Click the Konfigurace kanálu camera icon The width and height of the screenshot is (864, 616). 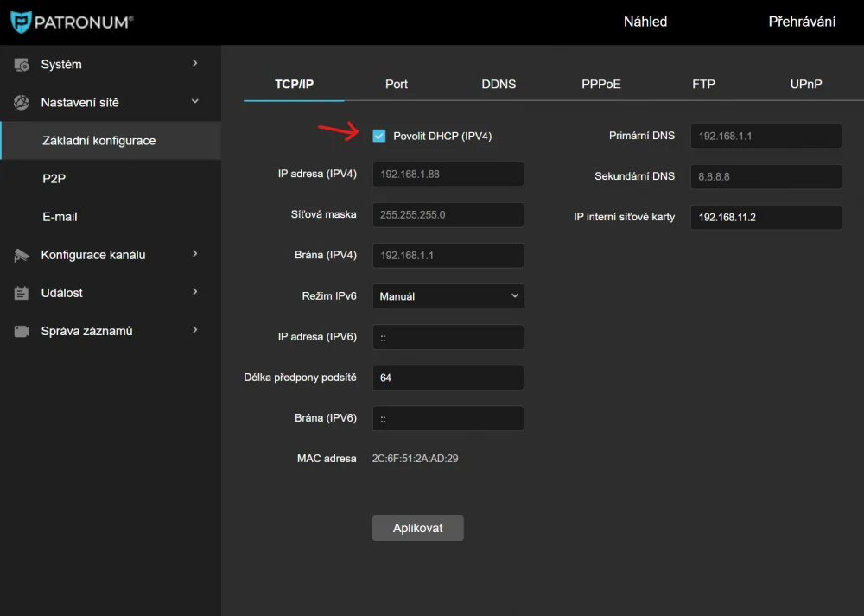[22, 255]
